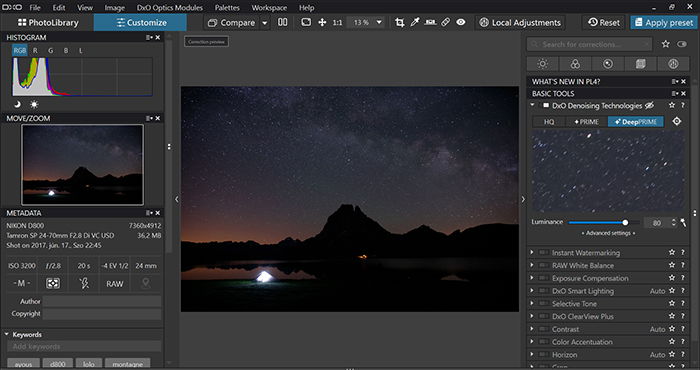This screenshot has height=370, width=700.
Task: Select the DeepPRIME denoising mode
Action: (636, 121)
